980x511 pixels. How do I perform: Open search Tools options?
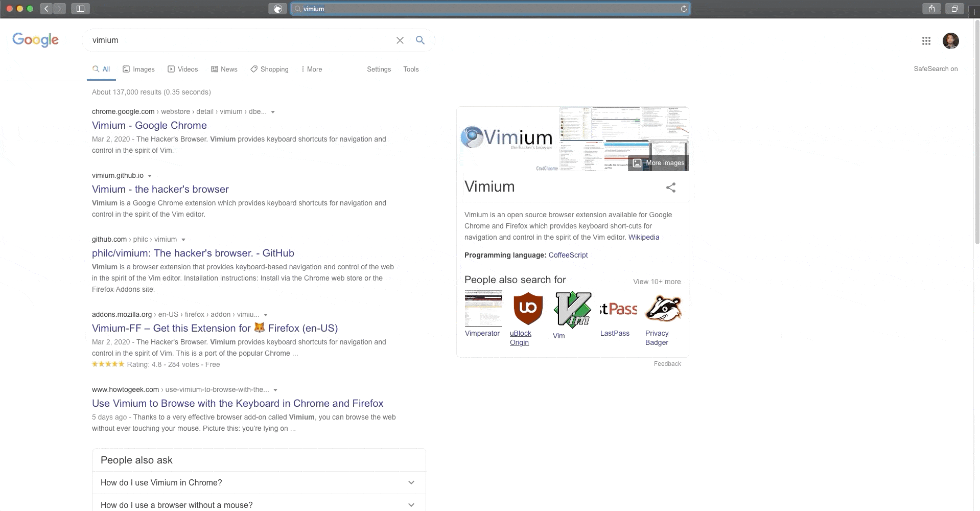click(x=411, y=69)
